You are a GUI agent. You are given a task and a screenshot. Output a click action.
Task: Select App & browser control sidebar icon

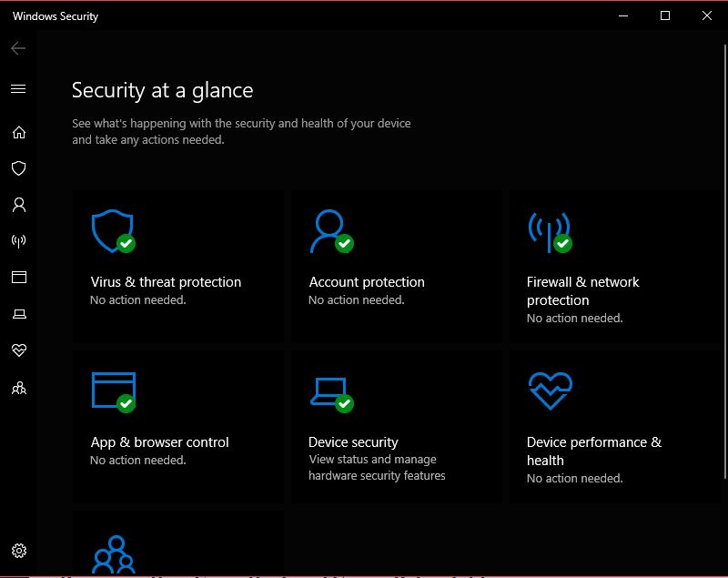[18, 277]
